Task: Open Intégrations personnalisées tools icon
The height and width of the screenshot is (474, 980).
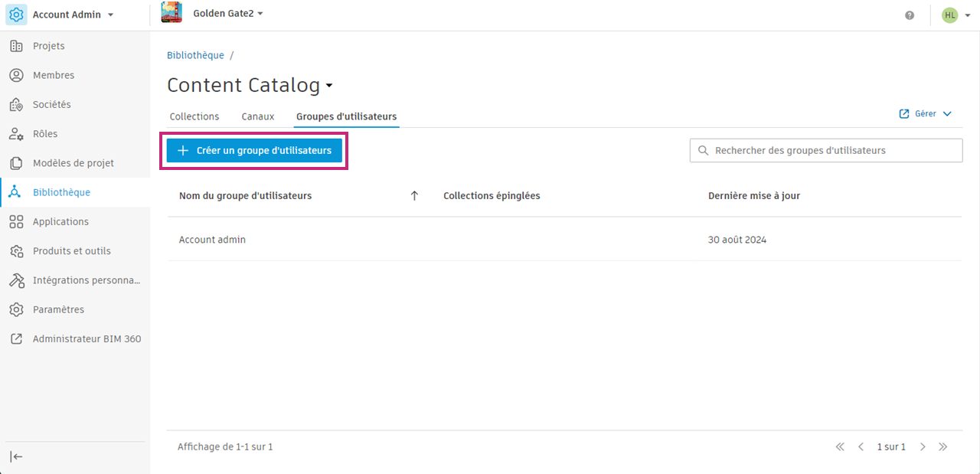Action: pyautogui.click(x=16, y=280)
